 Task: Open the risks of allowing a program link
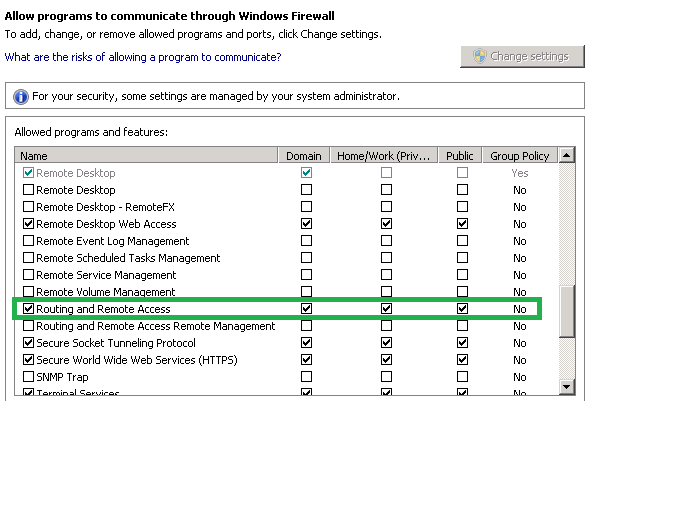coord(143,57)
